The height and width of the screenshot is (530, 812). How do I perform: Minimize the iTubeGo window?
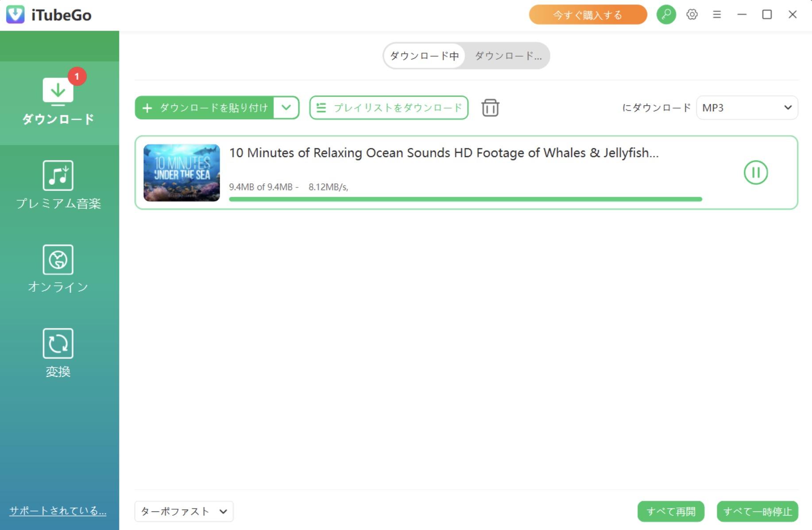(742, 15)
